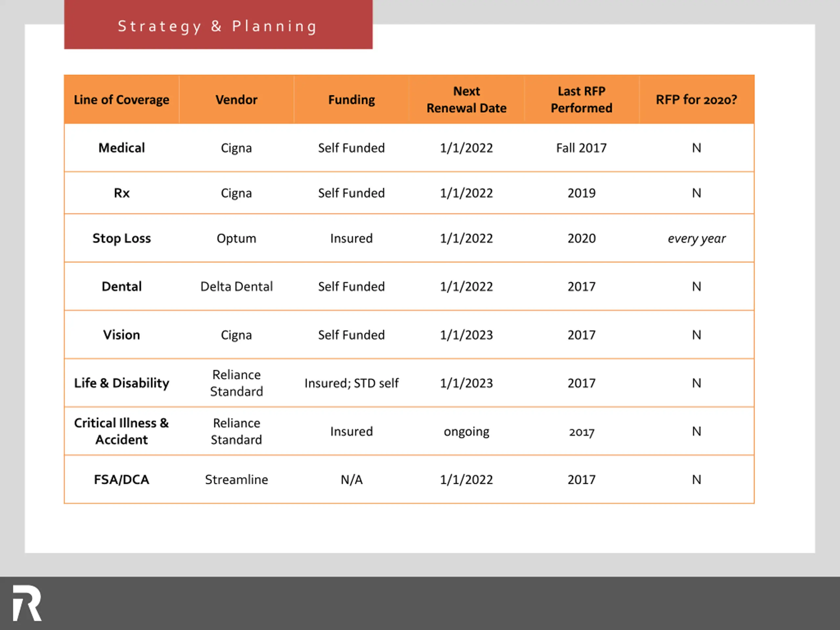Select the Stop Loss row label
The width and height of the screenshot is (840, 630).
[x=121, y=238]
